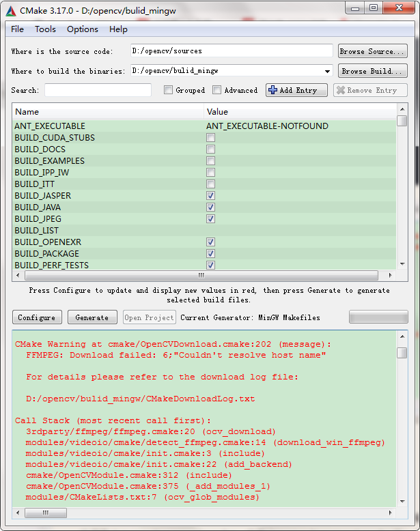Maximize the CMake window

(374, 8)
